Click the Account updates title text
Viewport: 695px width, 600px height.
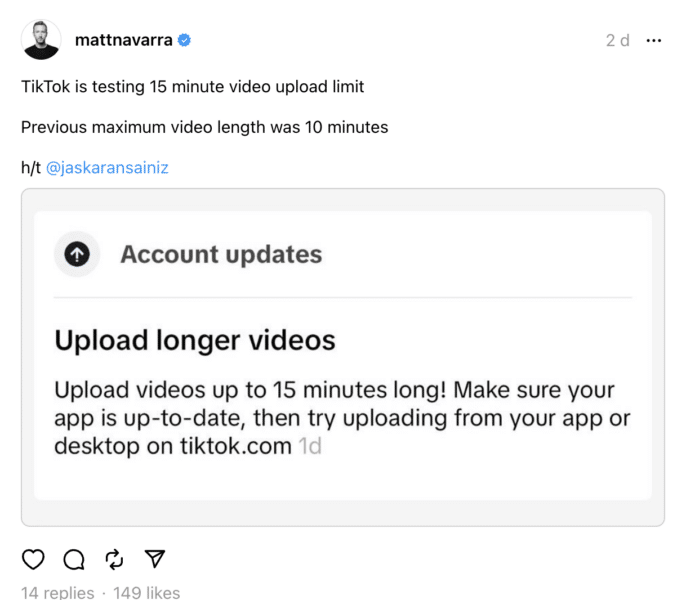click(221, 254)
